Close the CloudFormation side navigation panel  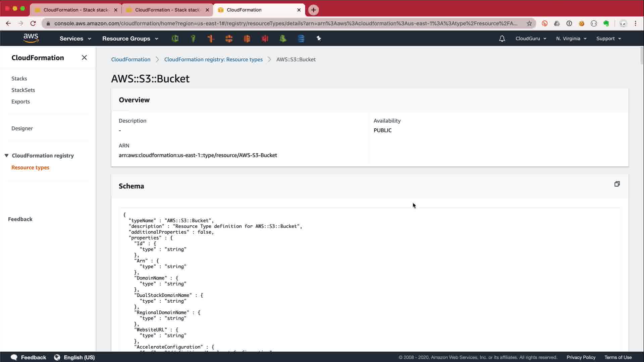tap(84, 58)
